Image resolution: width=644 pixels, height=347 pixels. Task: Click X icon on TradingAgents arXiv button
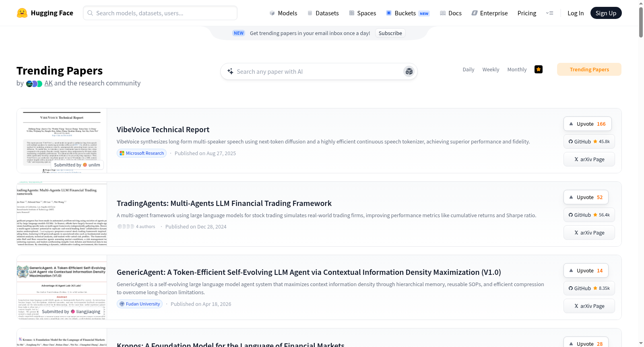click(x=576, y=233)
